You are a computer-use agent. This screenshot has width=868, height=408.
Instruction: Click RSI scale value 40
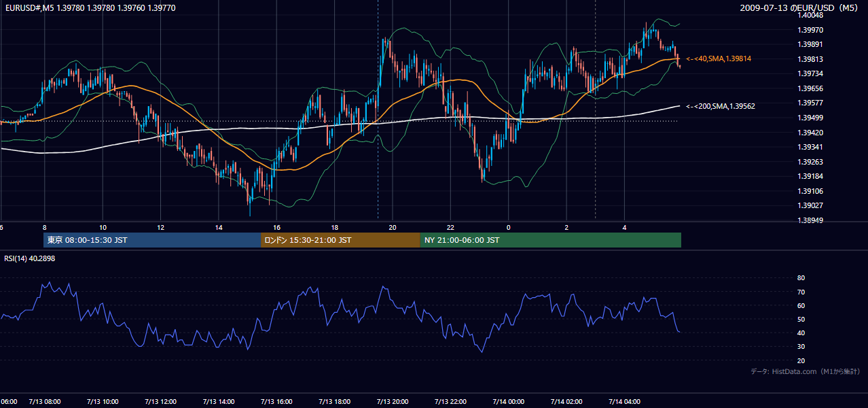tap(801, 333)
